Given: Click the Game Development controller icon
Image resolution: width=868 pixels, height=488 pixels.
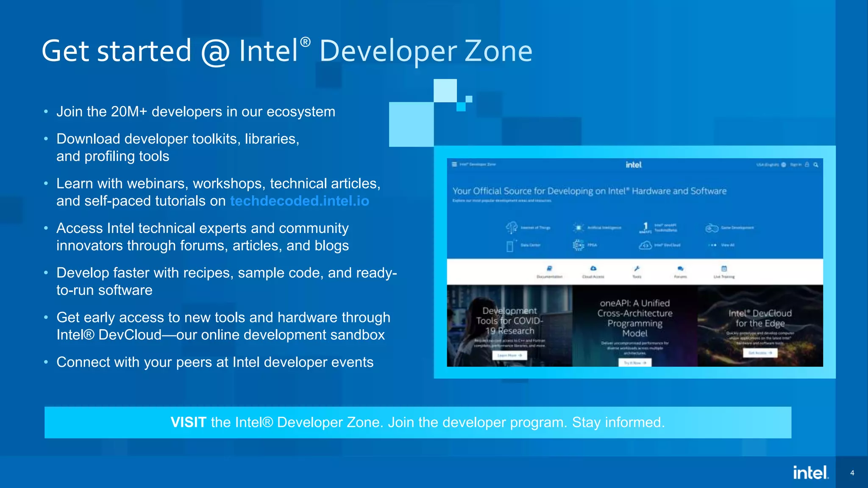Looking at the screenshot, I should point(712,228).
